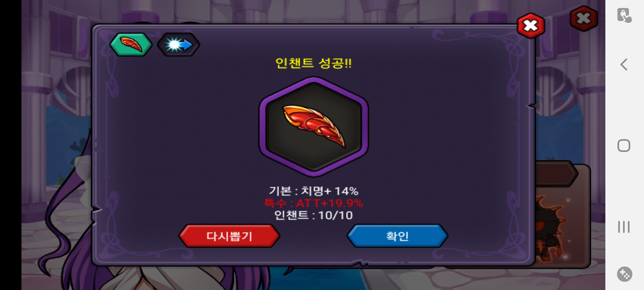Tap the touch gesture icon in sidebar
The width and height of the screenshot is (644, 290).
(x=624, y=15)
